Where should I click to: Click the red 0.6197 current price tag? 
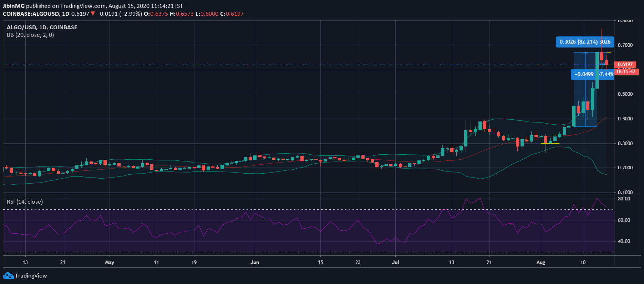[625, 65]
